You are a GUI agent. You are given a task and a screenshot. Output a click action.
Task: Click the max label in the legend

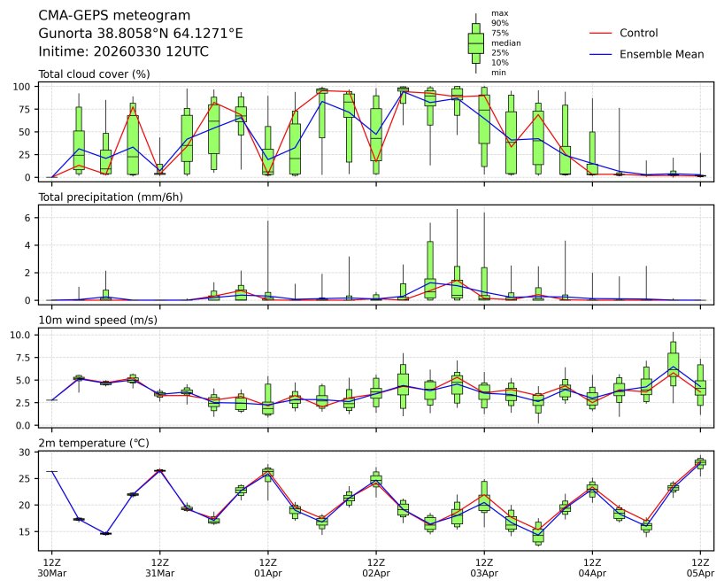coord(499,13)
